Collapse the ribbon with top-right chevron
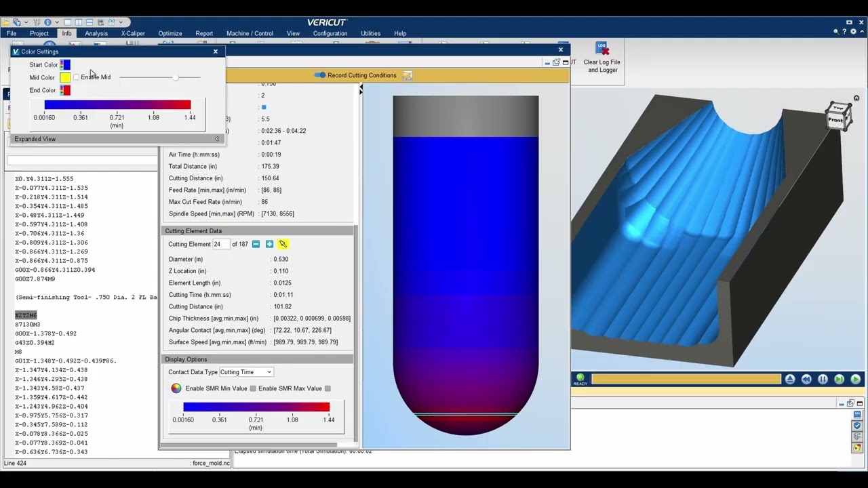 tap(861, 32)
